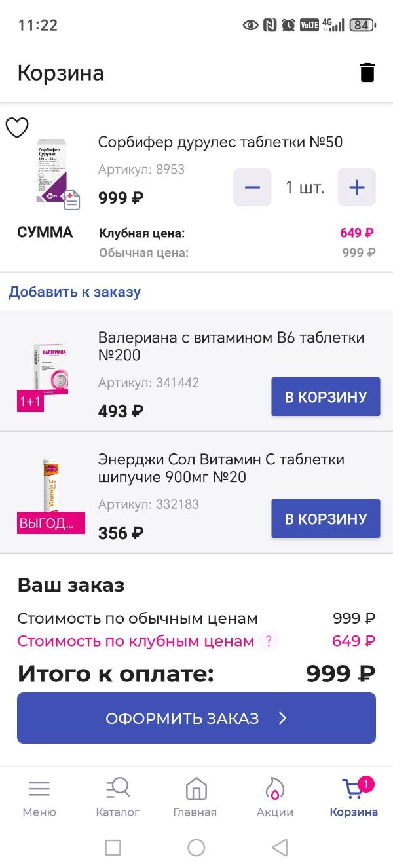Switch to the Главная home tab
Image resolution: width=393 pixels, height=868 pixels.
click(x=195, y=797)
